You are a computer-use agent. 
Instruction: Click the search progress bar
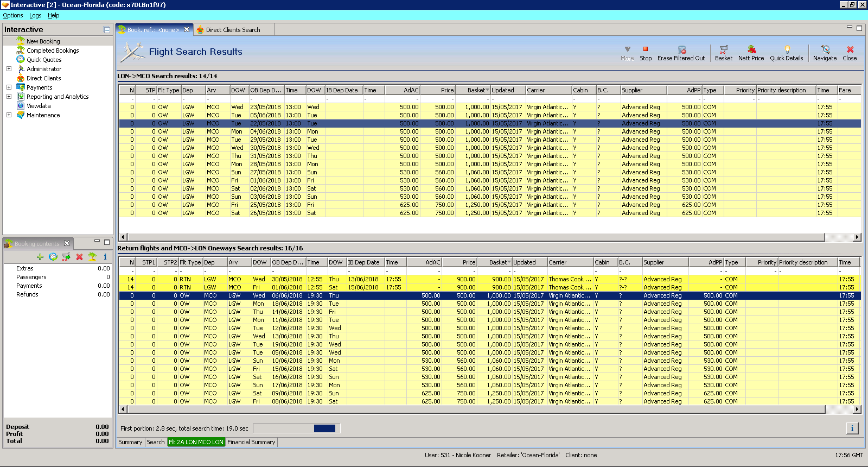[296, 428]
